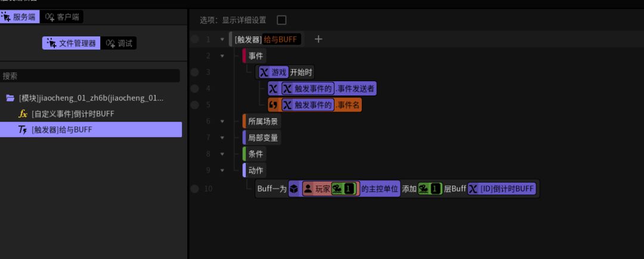Click the [触发器] 给与BUFF title block

[x=267, y=39]
